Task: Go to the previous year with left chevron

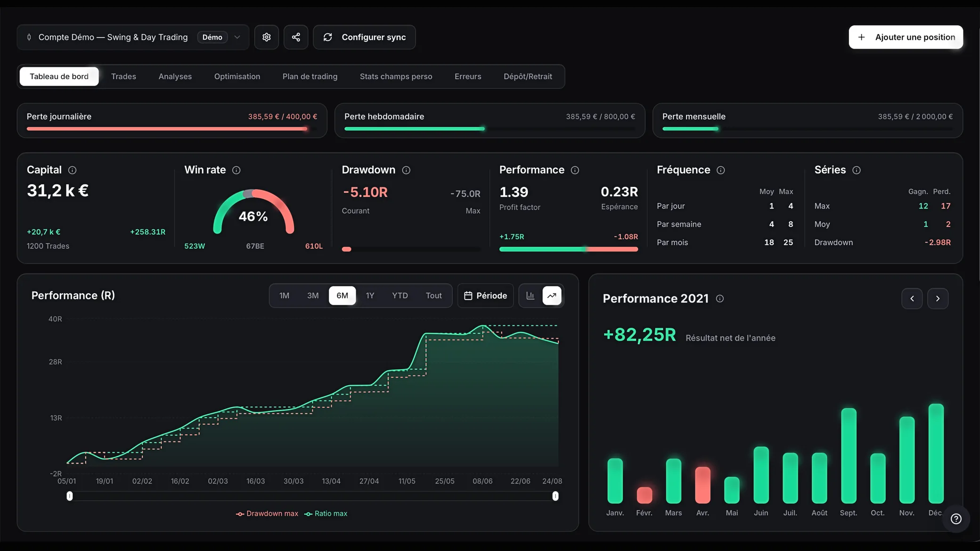Action: click(912, 299)
